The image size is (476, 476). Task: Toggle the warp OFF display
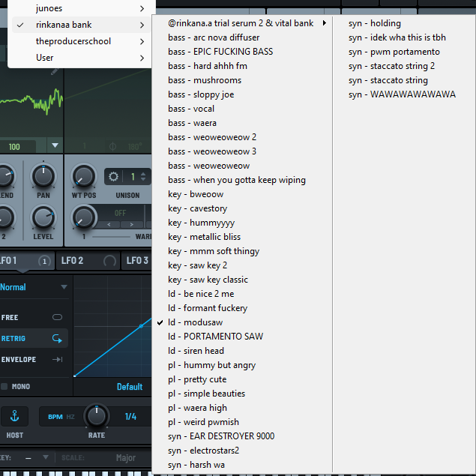coord(120,213)
